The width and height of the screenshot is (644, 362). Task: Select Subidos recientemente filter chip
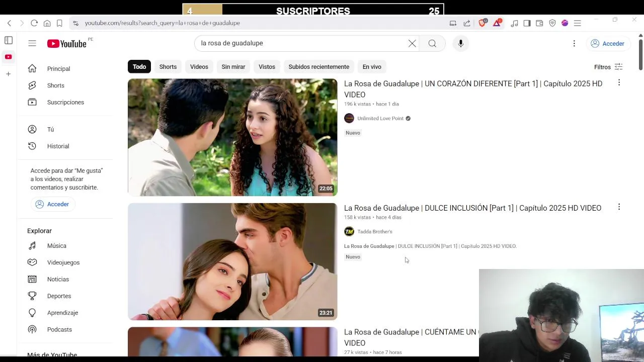point(319,67)
